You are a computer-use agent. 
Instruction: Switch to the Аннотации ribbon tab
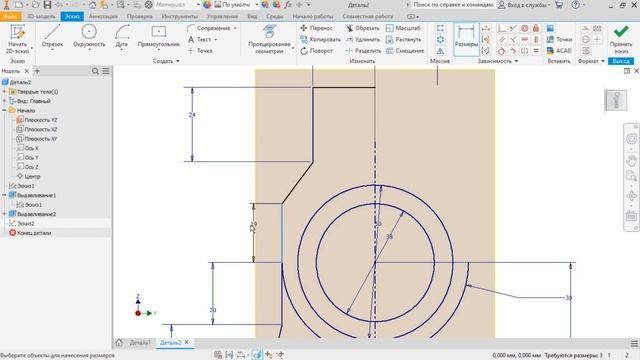click(103, 16)
